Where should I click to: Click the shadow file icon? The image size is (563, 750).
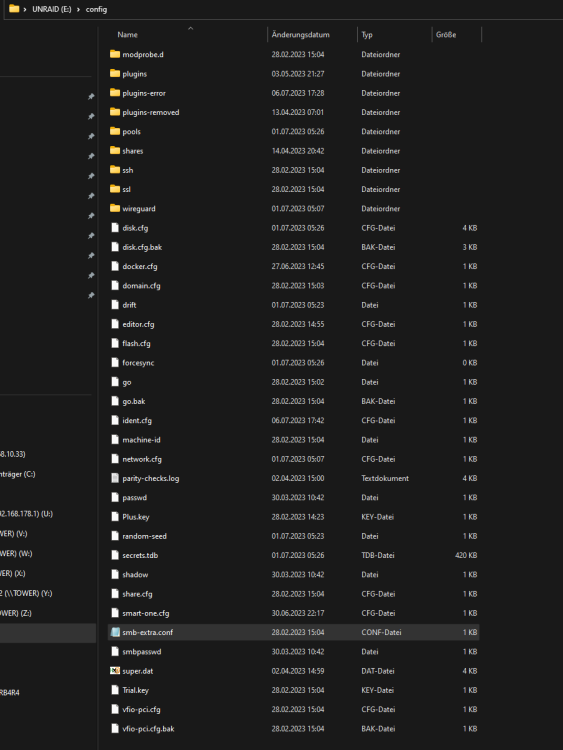point(115,574)
